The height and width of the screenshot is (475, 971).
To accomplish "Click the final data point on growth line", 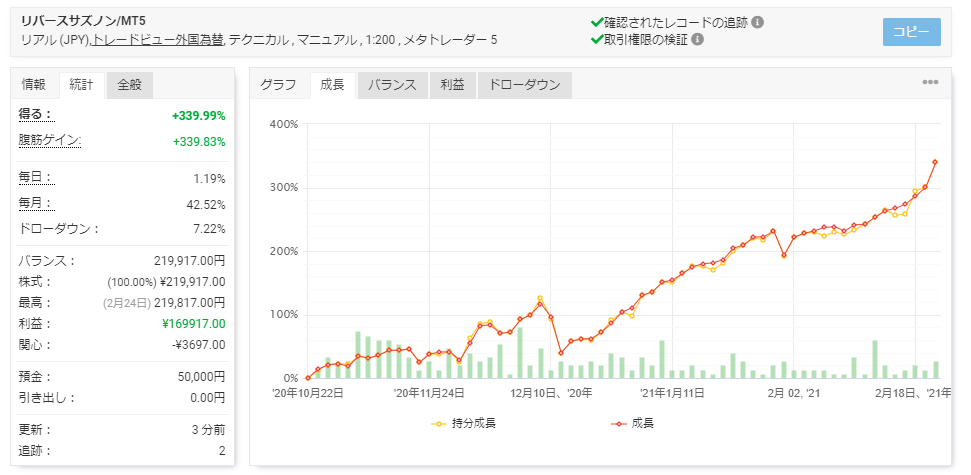I will [x=935, y=162].
